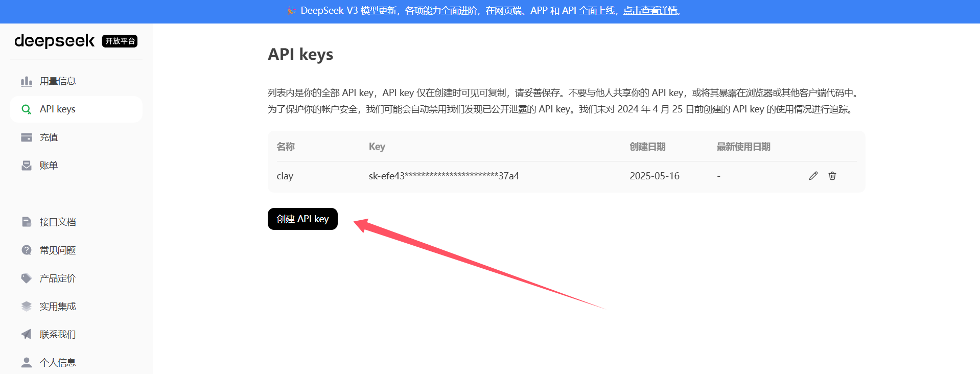This screenshot has width=980, height=374.
Task: Open 实用集成 integrations
Action: click(x=76, y=306)
